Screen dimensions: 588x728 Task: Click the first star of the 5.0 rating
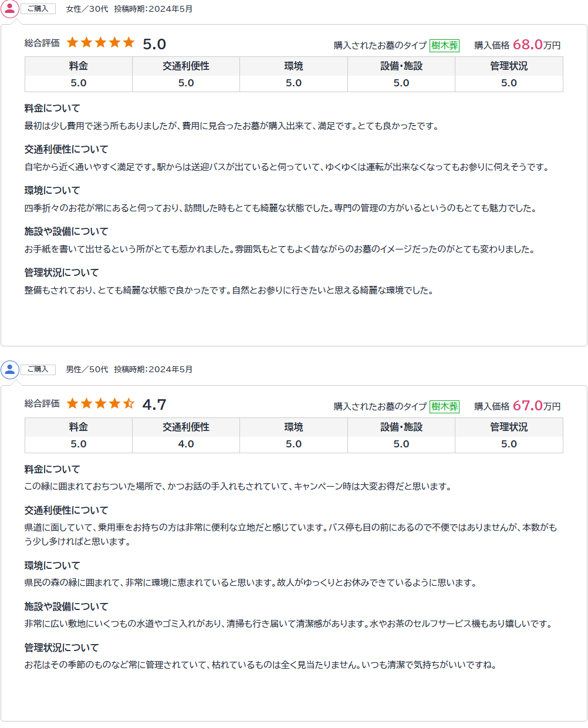(x=73, y=43)
